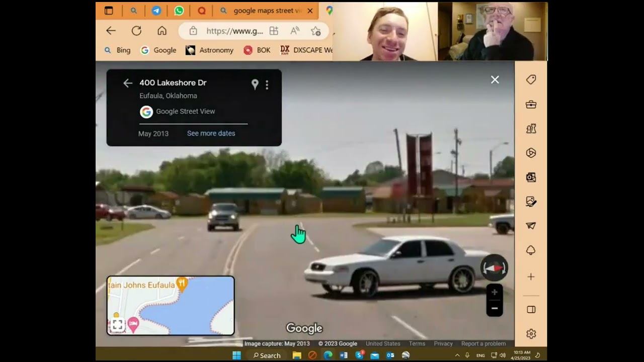The image size is (644, 362).
Task: Open the apps available icon in address bar
Action: (x=274, y=31)
